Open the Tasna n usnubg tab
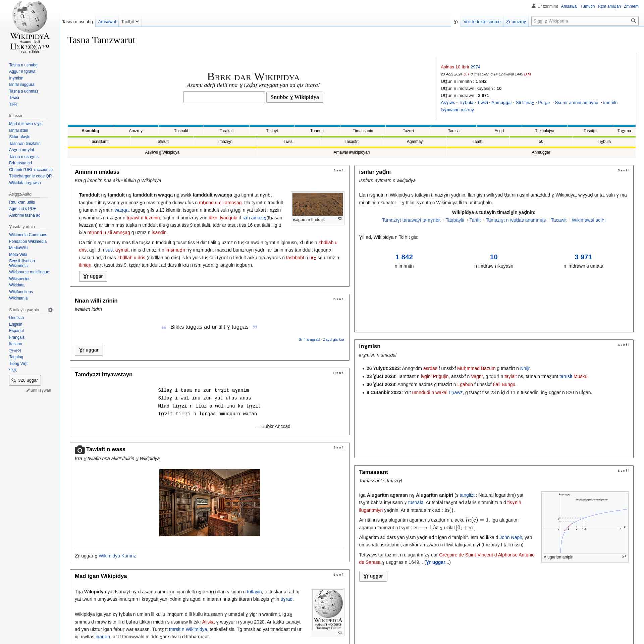This screenshot has width=644, height=644. (77, 21)
